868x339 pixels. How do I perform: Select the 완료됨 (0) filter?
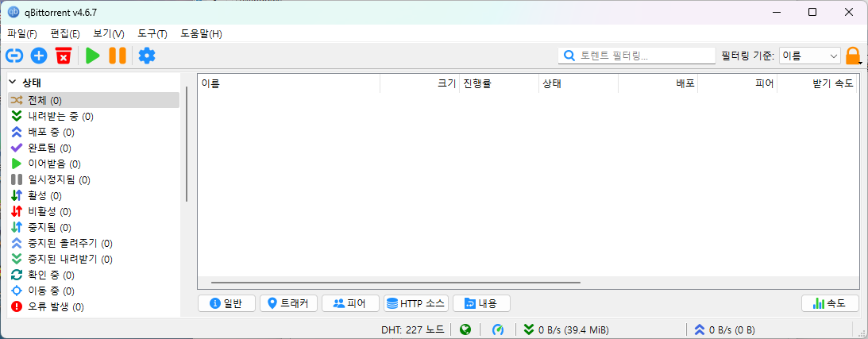point(93,148)
